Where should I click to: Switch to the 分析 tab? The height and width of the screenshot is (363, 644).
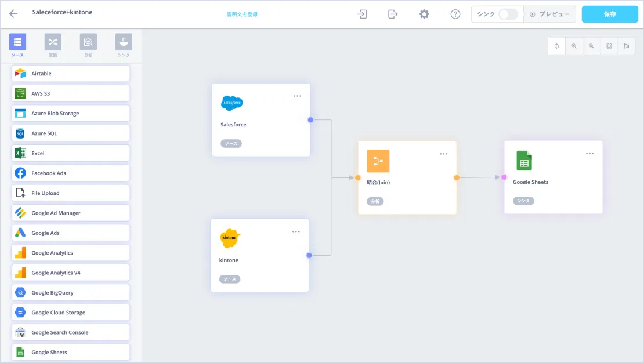point(88,45)
